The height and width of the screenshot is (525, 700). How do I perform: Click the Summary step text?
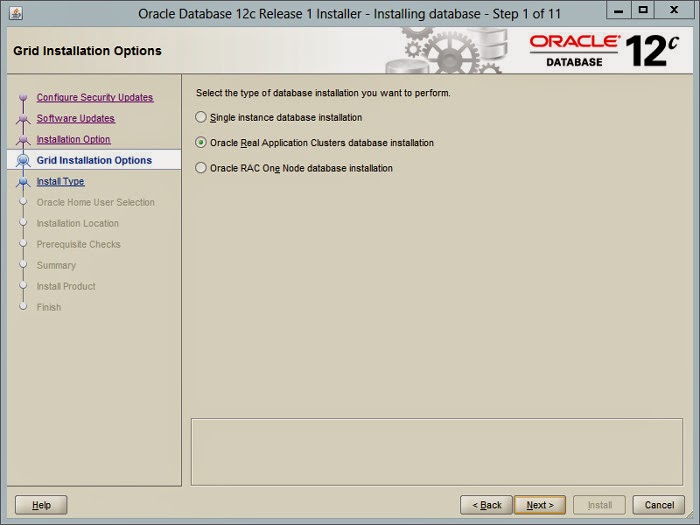tap(56, 265)
